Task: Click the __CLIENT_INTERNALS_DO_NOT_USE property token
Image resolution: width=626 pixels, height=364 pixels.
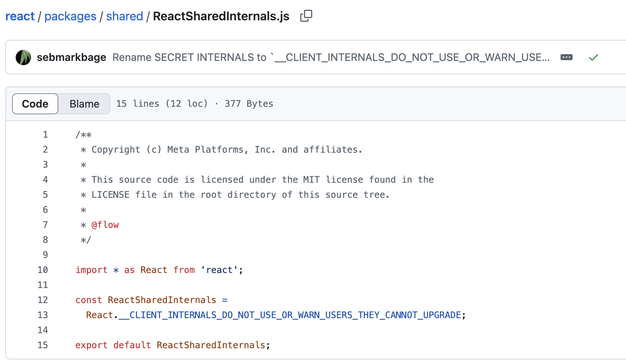Action: point(290,315)
